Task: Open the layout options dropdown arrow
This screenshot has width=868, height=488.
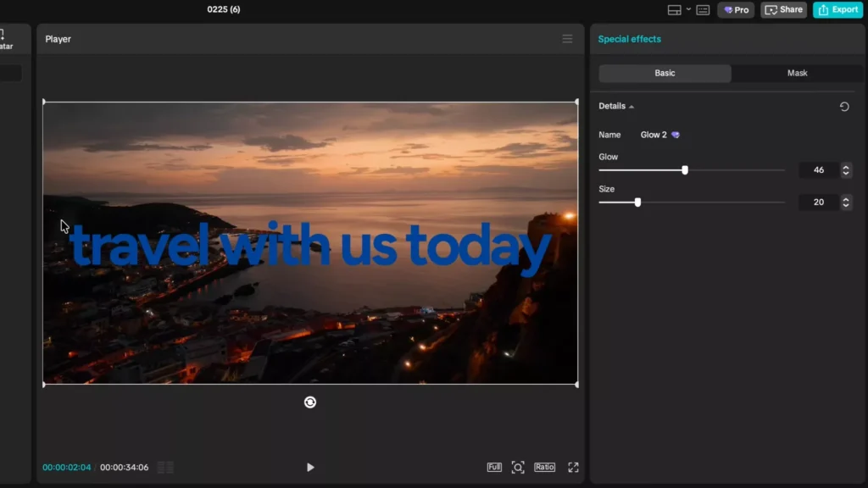Action: (x=687, y=9)
